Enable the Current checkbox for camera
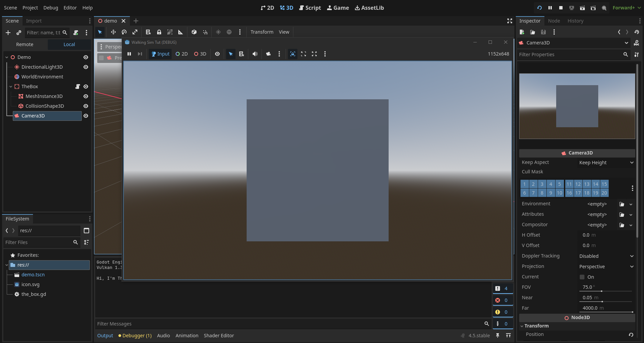This screenshot has height=343, width=644. (x=582, y=277)
